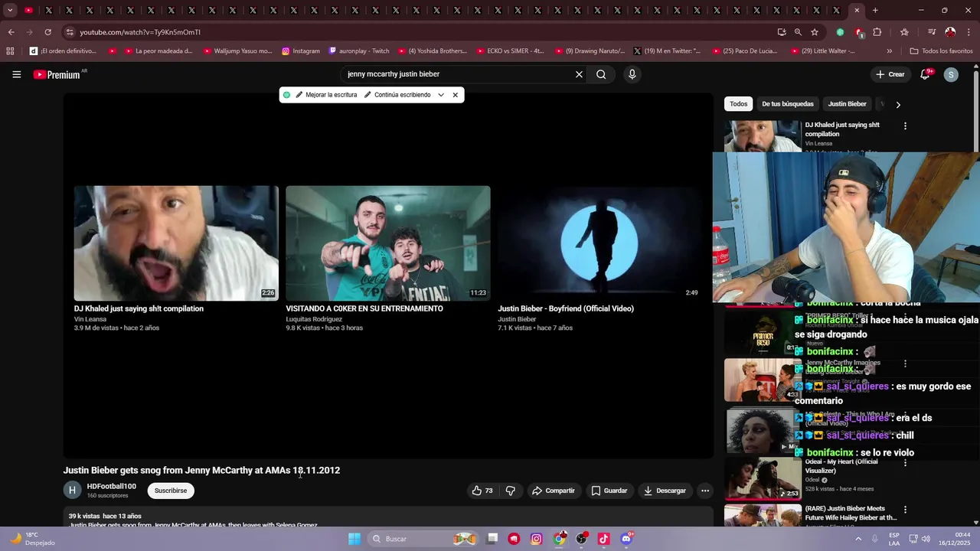The image size is (980, 551).
Task: Bookmark this page with the star
Action: click(x=815, y=32)
